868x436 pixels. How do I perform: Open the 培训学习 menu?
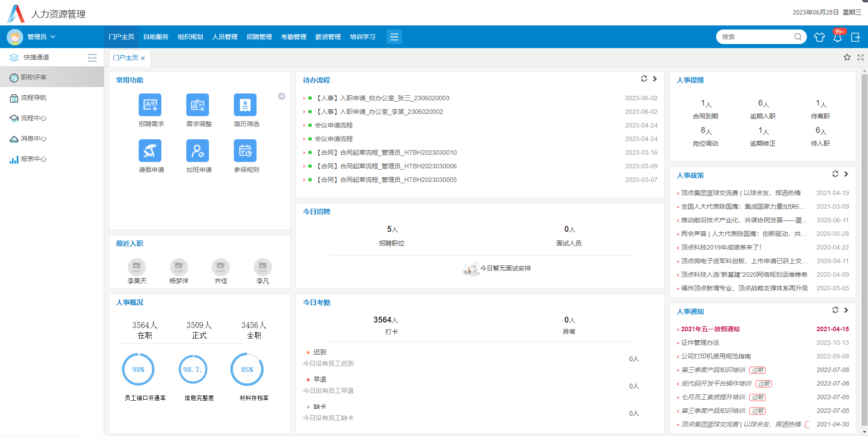[363, 37]
